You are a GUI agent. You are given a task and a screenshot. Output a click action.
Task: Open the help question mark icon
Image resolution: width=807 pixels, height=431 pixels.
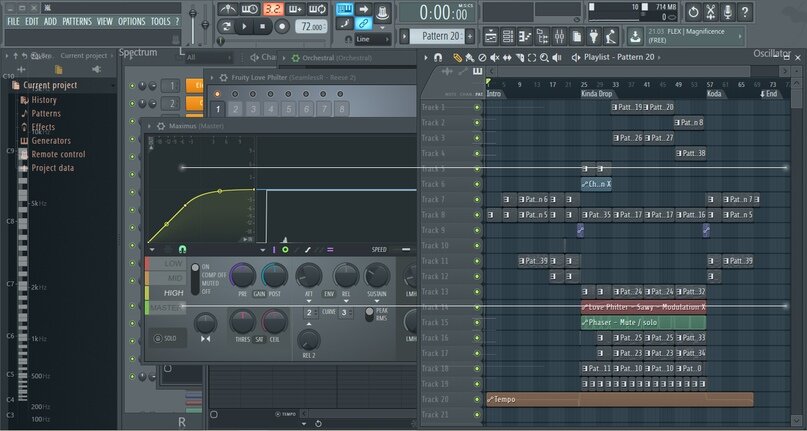[x=745, y=12]
